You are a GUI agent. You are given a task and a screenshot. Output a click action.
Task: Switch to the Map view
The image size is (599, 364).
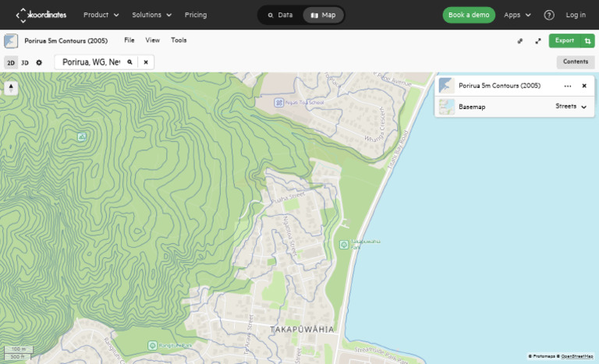click(x=323, y=15)
